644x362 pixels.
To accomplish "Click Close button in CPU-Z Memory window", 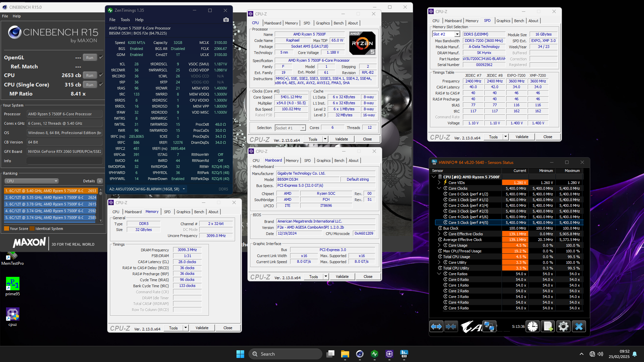I will 228,328.
